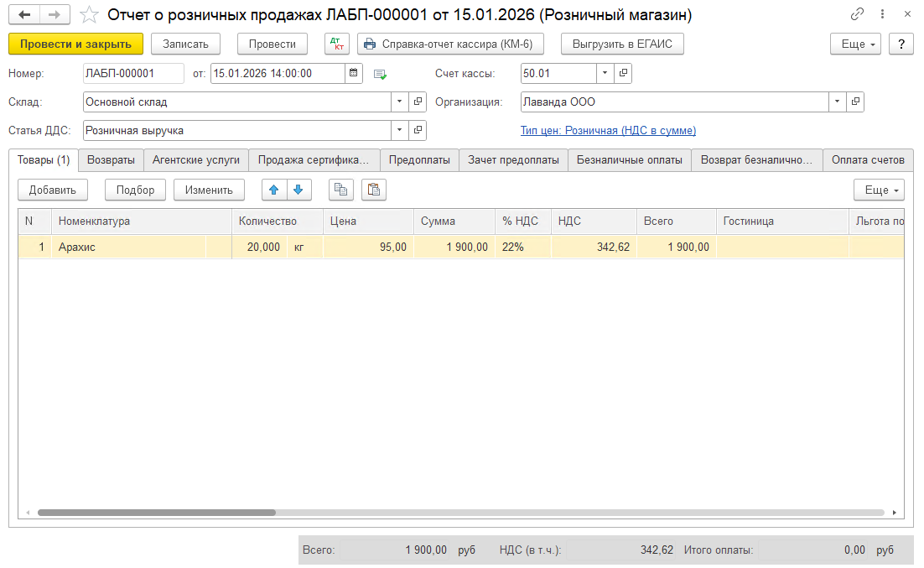Click green document status icon

[x=380, y=75]
